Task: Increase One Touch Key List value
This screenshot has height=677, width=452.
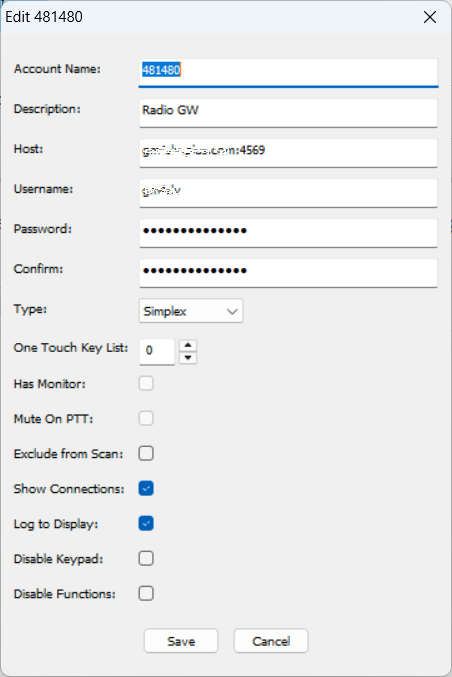Action: click(x=188, y=345)
